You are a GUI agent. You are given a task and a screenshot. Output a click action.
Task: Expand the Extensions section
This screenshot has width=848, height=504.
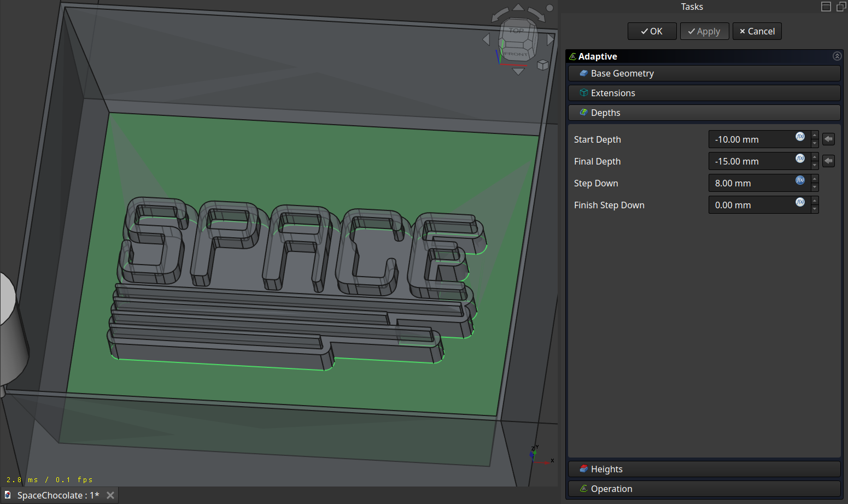[704, 93]
